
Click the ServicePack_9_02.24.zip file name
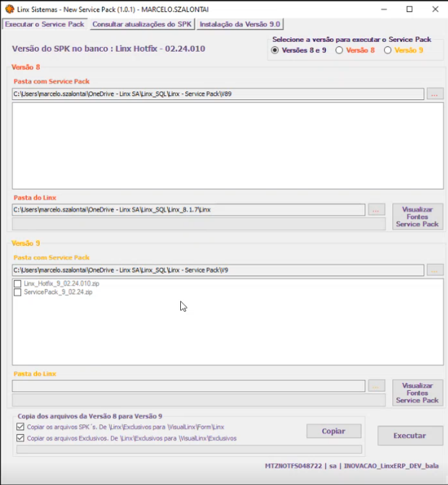click(58, 292)
